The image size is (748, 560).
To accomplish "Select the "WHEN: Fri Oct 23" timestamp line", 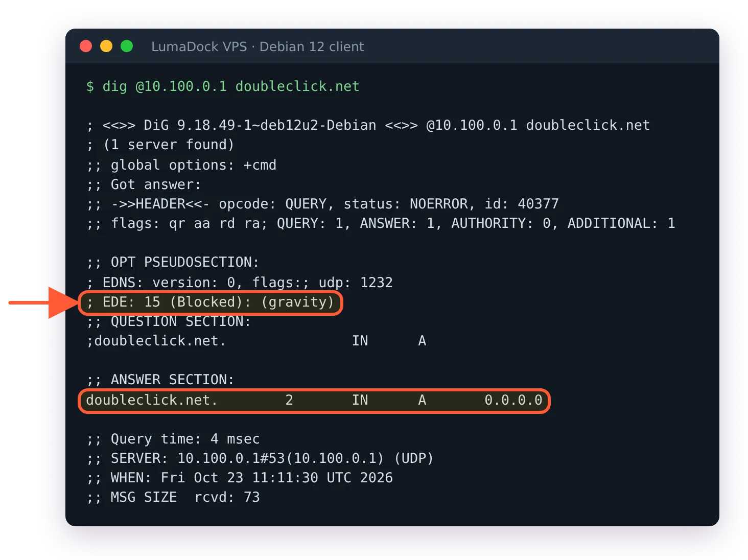I will point(239,478).
